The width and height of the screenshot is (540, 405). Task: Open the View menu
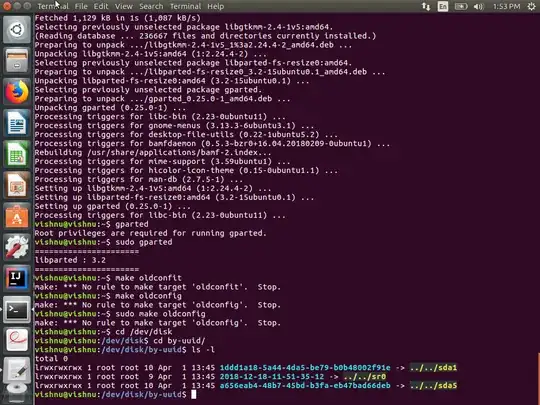124,6
